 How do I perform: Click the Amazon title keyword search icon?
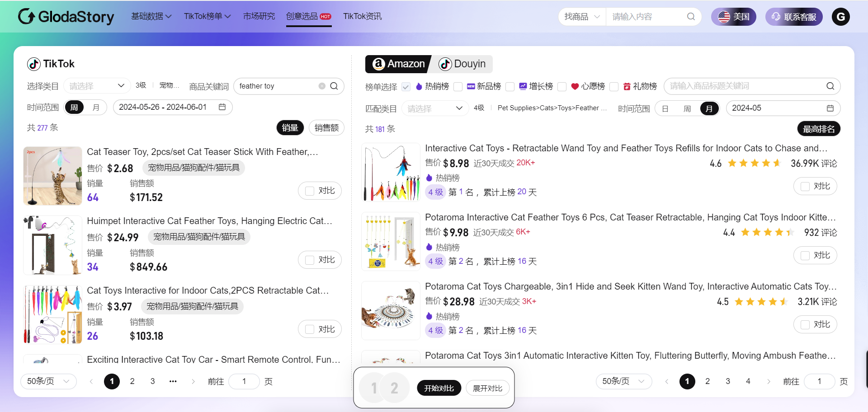[x=830, y=86]
